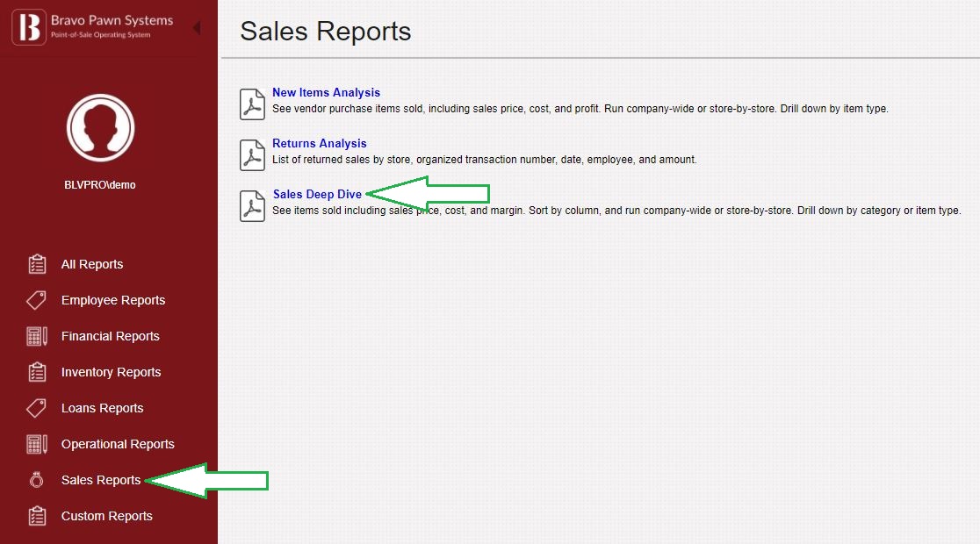Open Loans Reports
Image resolution: width=980 pixels, height=544 pixels.
coord(102,408)
